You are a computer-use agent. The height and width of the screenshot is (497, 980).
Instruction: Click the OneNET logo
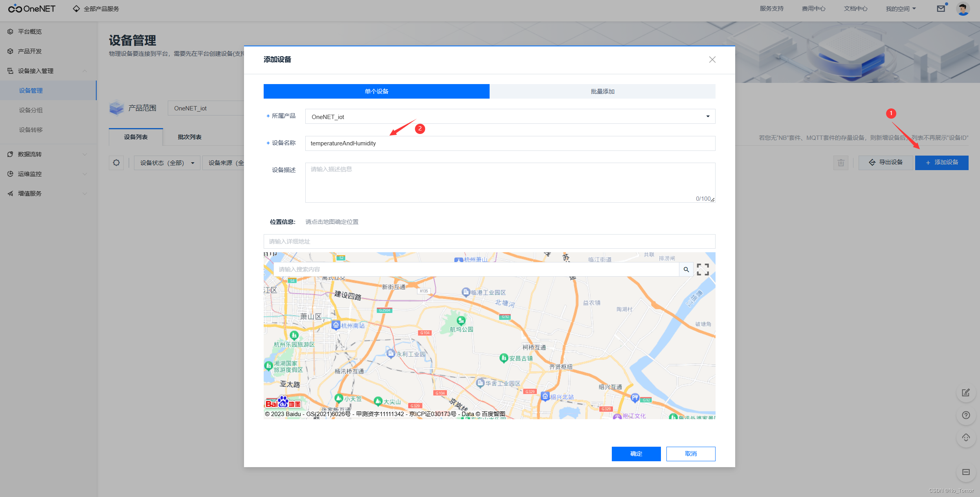[32, 8]
